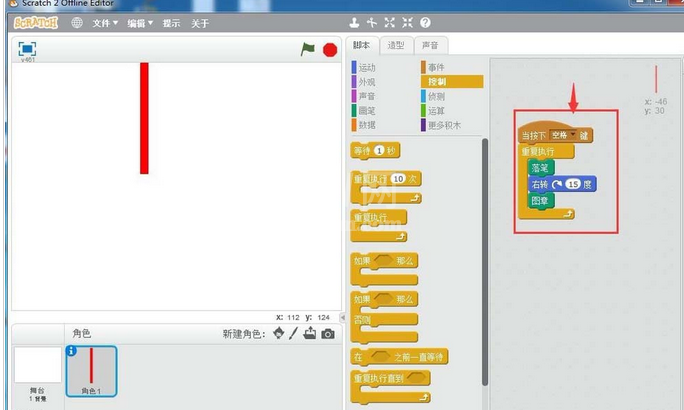Select the 角色1 sprite thumbnail
Screen dimensions: 684x410
click(91, 371)
